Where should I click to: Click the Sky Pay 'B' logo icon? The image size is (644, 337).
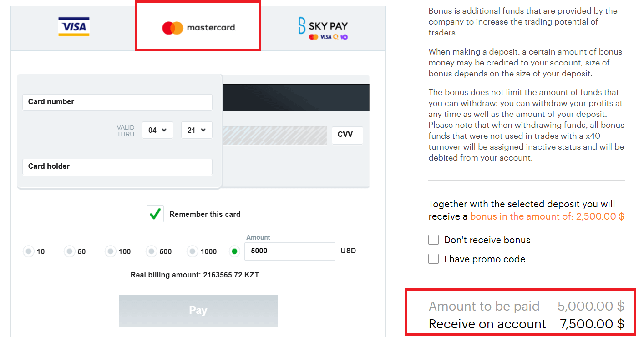[x=302, y=25]
